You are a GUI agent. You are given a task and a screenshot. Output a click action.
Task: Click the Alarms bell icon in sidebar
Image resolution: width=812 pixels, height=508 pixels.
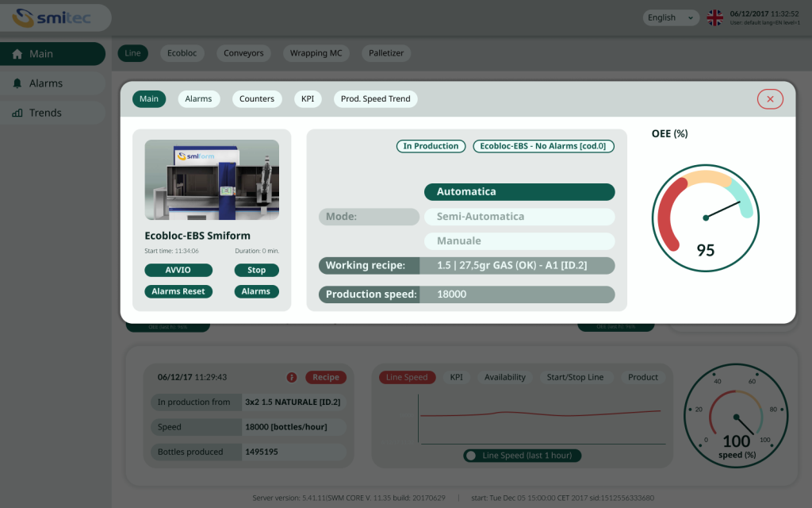[x=17, y=83]
